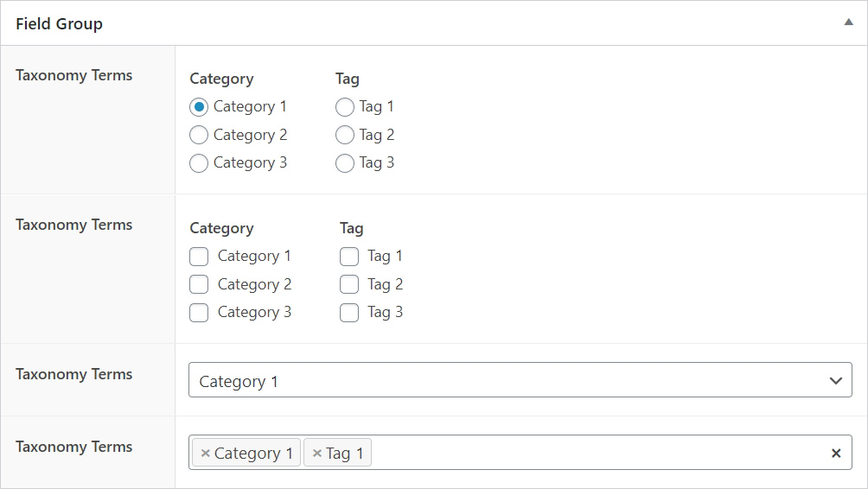Select the Tag 3 radio button
The width and height of the screenshot is (868, 489).
click(x=345, y=163)
